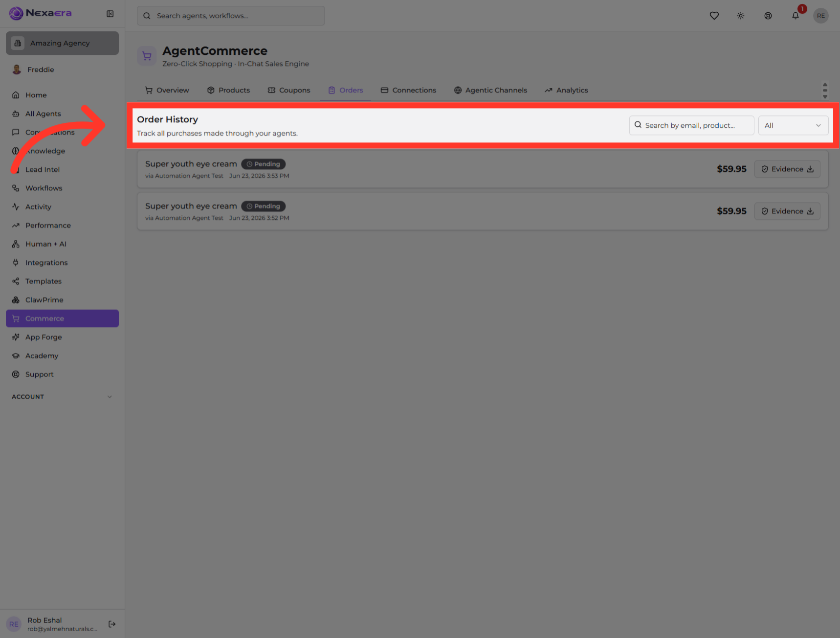Click the Order History heading
Image resolution: width=840 pixels, height=638 pixels.
coord(167,119)
